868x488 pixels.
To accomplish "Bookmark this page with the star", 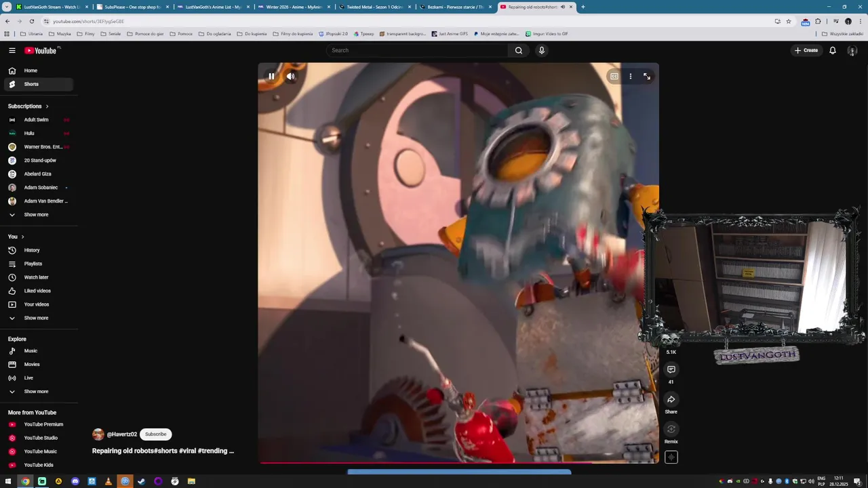I will [x=788, y=21].
